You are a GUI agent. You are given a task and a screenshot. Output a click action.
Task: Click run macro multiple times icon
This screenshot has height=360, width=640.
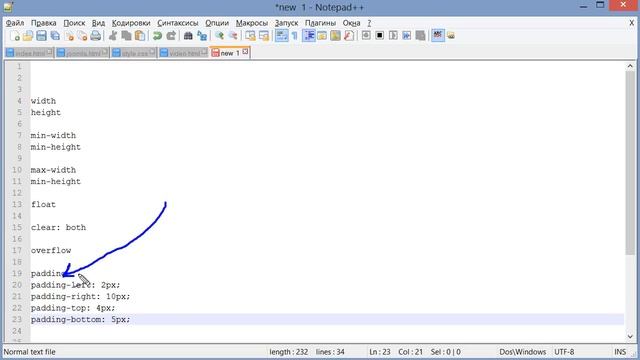tap(407, 36)
